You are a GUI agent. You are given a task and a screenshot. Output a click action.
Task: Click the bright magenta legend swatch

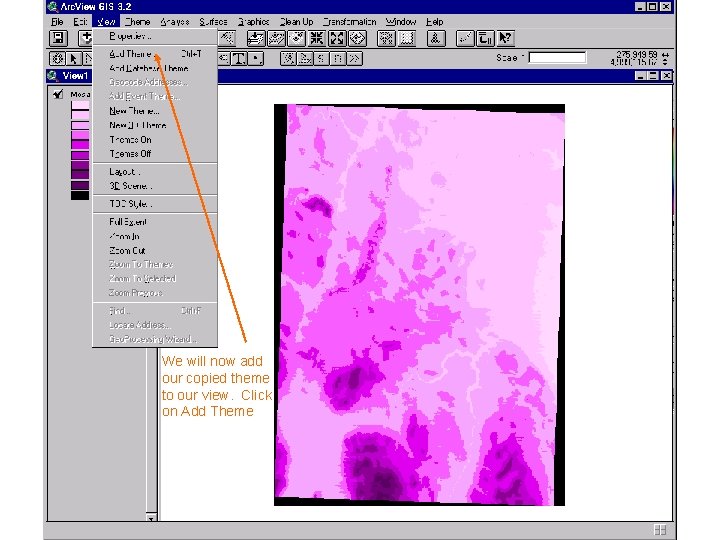pyautogui.click(x=80, y=145)
